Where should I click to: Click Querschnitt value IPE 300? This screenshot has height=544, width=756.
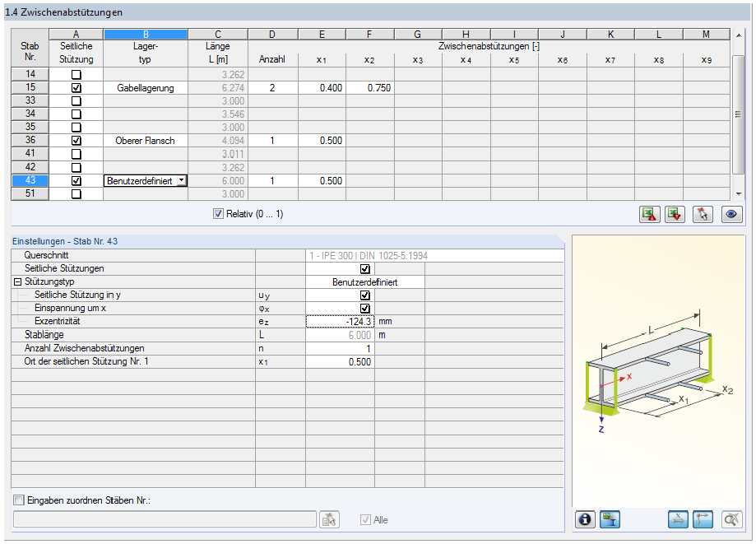click(434, 256)
